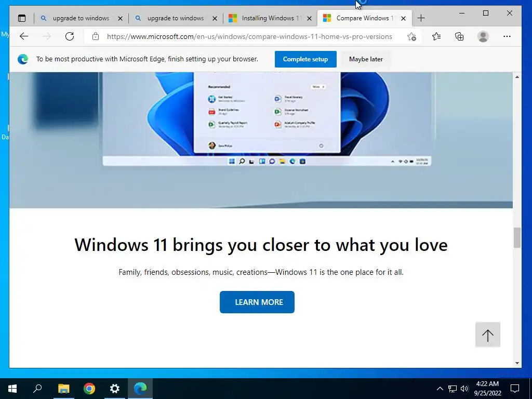This screenshot has height=399, width=532.
Task: Open Collections panel
Action: 459,36
